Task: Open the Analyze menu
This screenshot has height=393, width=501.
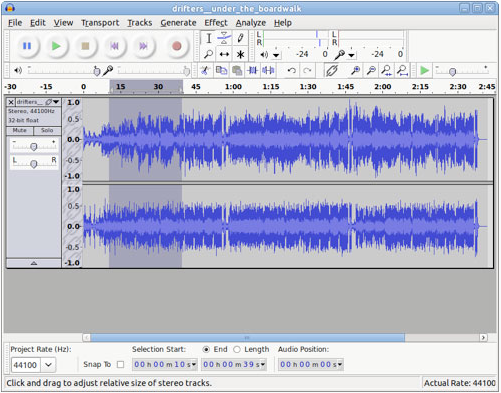Action: (251, 23)
